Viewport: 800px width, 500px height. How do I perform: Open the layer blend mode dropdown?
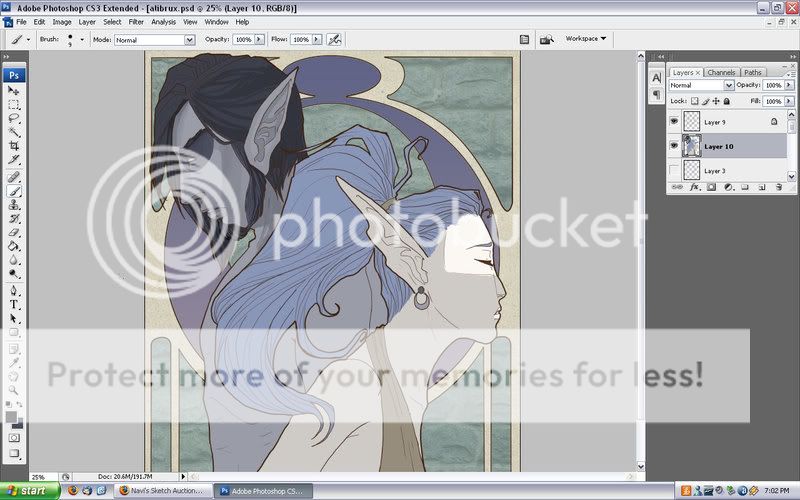(x=701, y=86)
